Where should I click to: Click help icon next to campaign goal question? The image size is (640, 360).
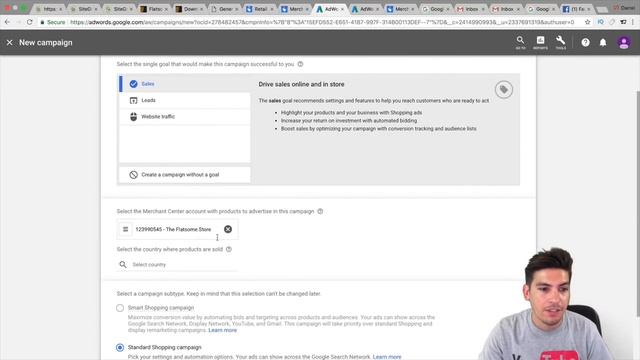coord(300,64)
